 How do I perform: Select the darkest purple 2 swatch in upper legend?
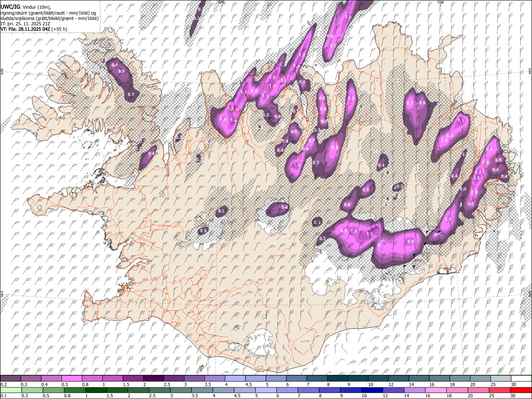[153, 378]
